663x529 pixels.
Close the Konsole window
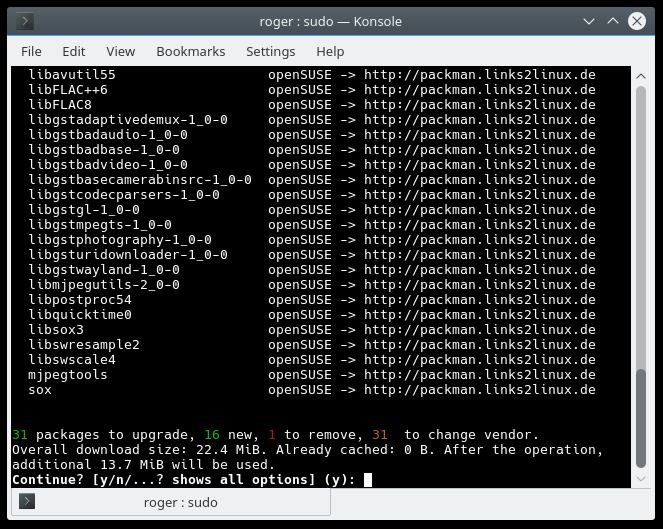(637, 21)
